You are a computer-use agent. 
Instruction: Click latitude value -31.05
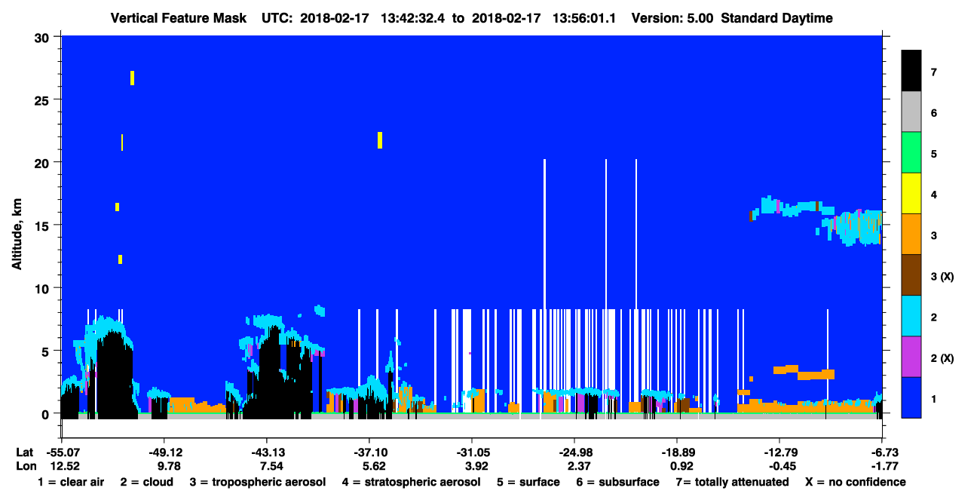[473, 452]
